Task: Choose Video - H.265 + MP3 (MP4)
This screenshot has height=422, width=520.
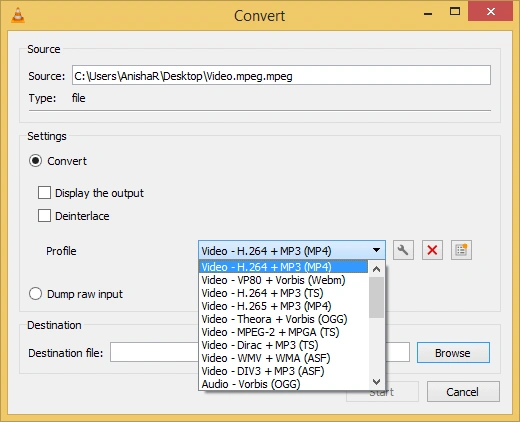Action: coord(283,306)
